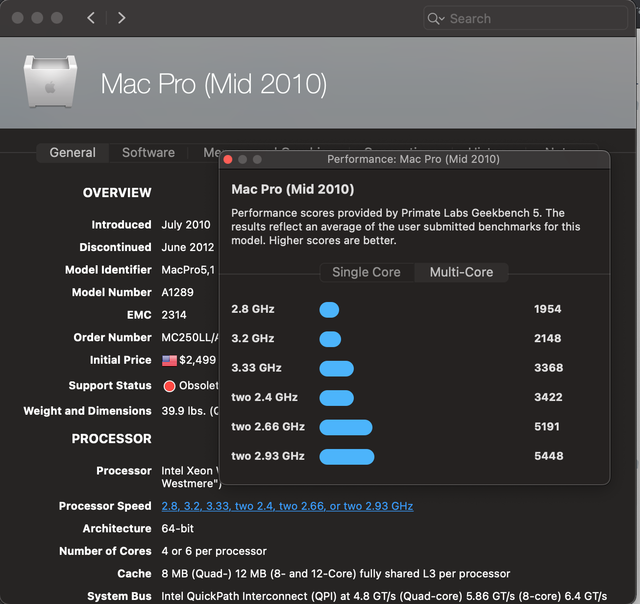Click the '$2,499' initial price
This screenshot has height=604, width=640.
pyautogui.click(x=198, y=360)
